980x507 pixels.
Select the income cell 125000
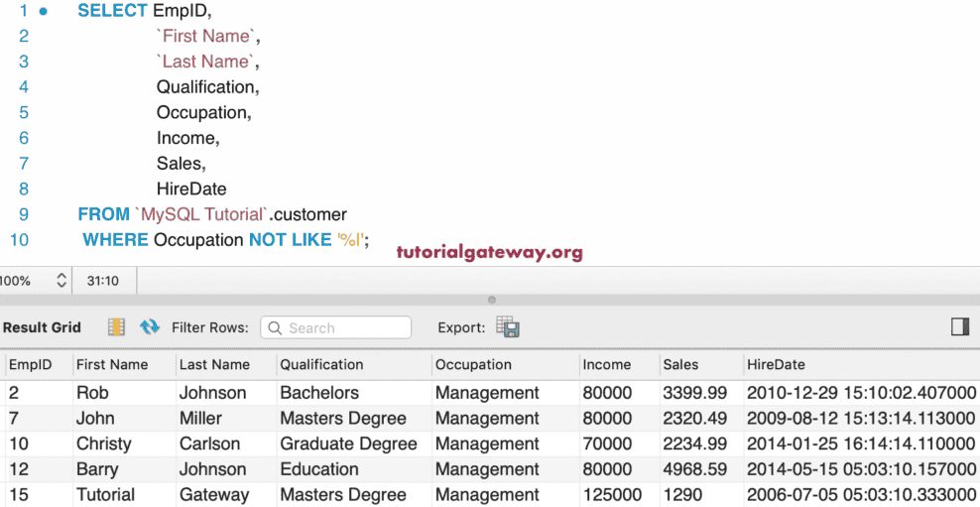[613, 495]
